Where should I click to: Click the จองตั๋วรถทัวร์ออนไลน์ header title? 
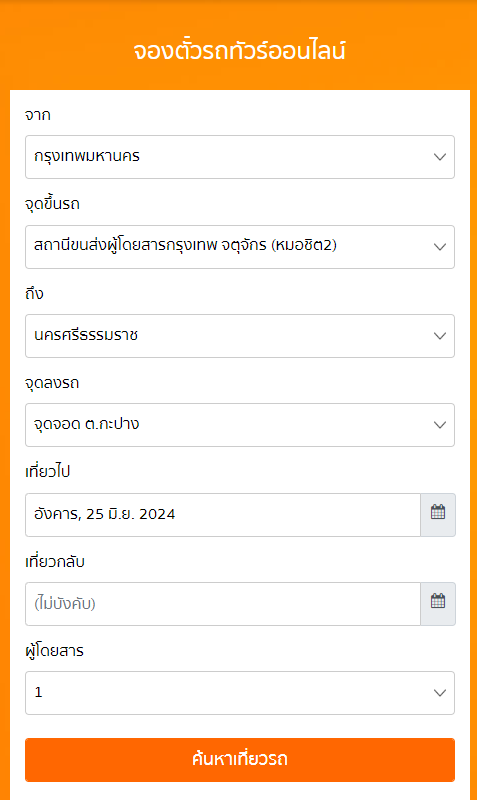pos(239,51)
